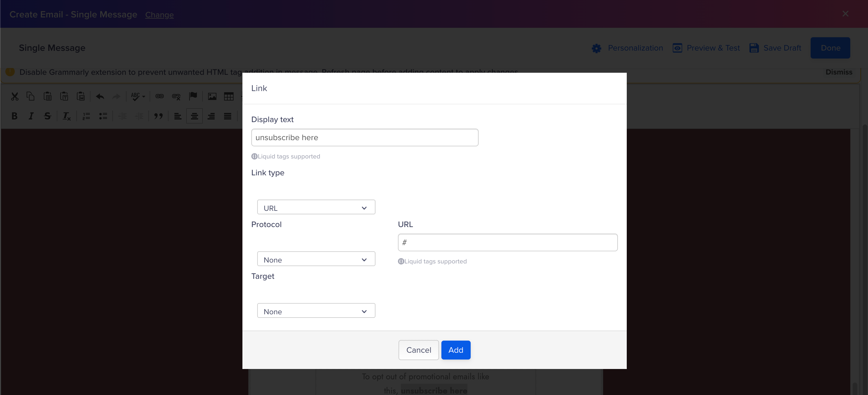868x395 pixels.
Task: Click the Paste clipboard icon
Action: (48, 96)
